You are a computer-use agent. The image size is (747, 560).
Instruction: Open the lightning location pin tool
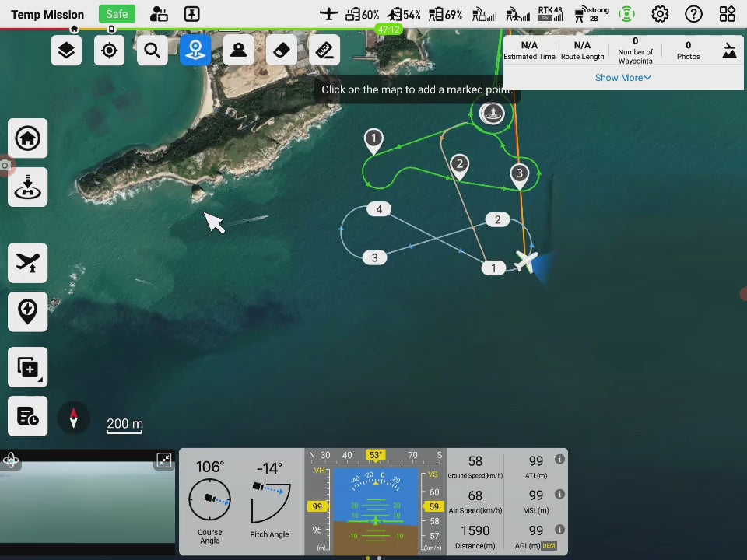click(28, 312)
